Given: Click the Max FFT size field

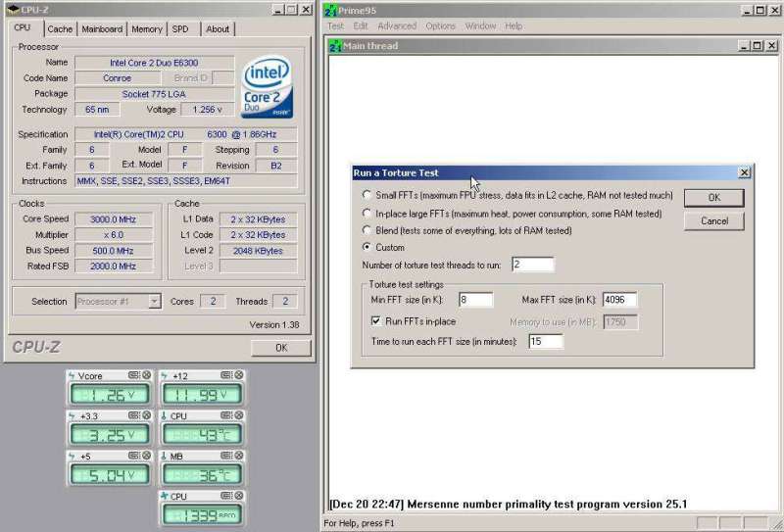Looking at the screenshot, I should (x=620, y=300).
